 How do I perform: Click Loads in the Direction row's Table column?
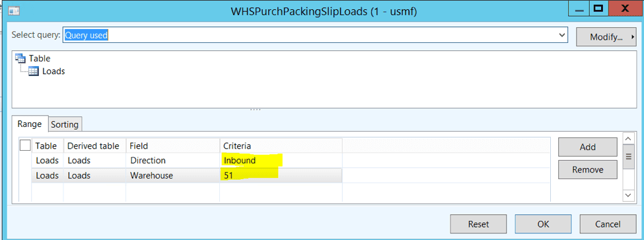(48, 160)
